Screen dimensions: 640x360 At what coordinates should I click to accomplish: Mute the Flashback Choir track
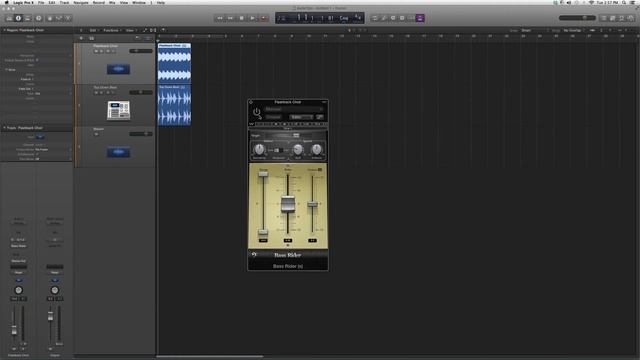tap(96, 51)
